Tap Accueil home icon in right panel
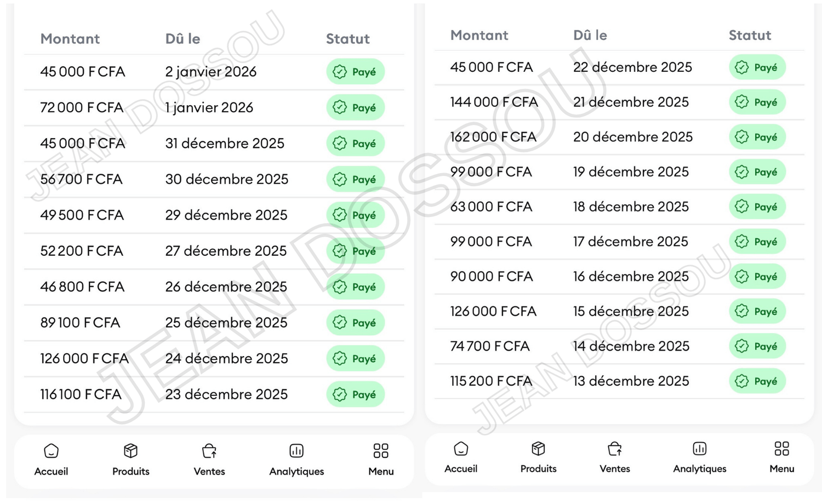This screenshot has height=504, width=822. pos(461,449)
